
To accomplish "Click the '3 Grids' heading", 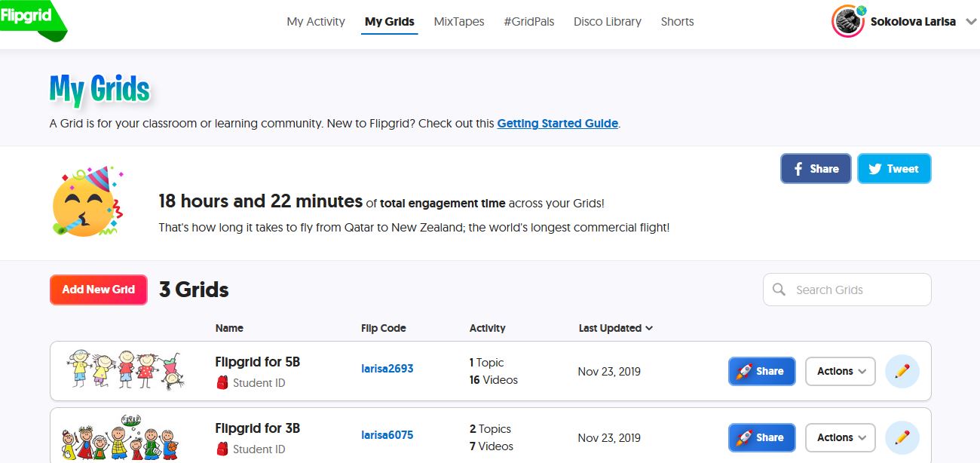I will click(194, 290).
